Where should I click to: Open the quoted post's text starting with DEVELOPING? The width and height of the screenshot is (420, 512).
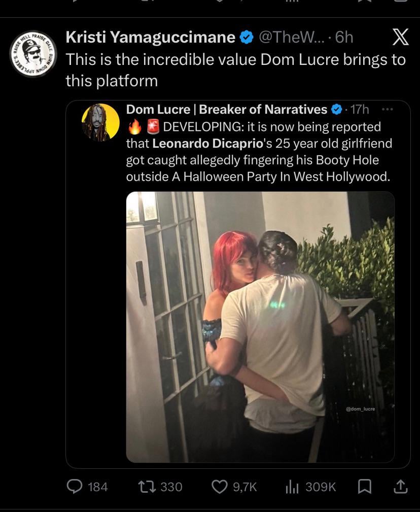pyautogui.click(x=259, y=152)
